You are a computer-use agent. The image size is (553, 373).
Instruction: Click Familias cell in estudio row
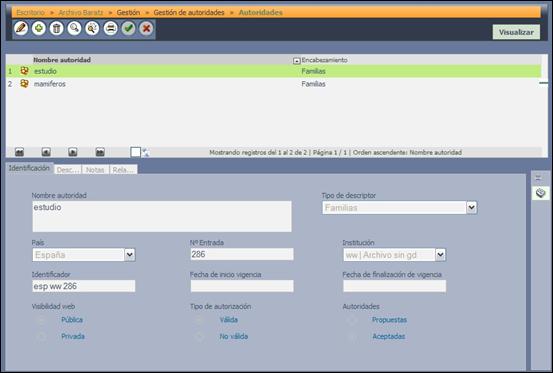pos(313,71)
